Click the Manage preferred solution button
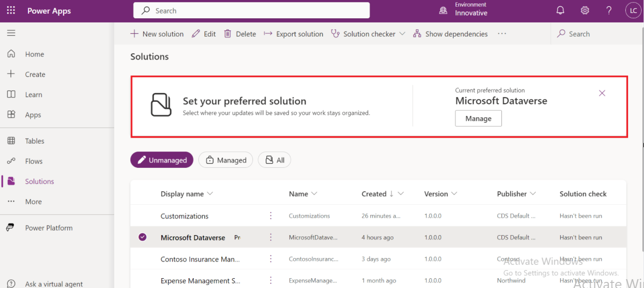644x288 pixels. pyautogui.click(x=478, y=119)
